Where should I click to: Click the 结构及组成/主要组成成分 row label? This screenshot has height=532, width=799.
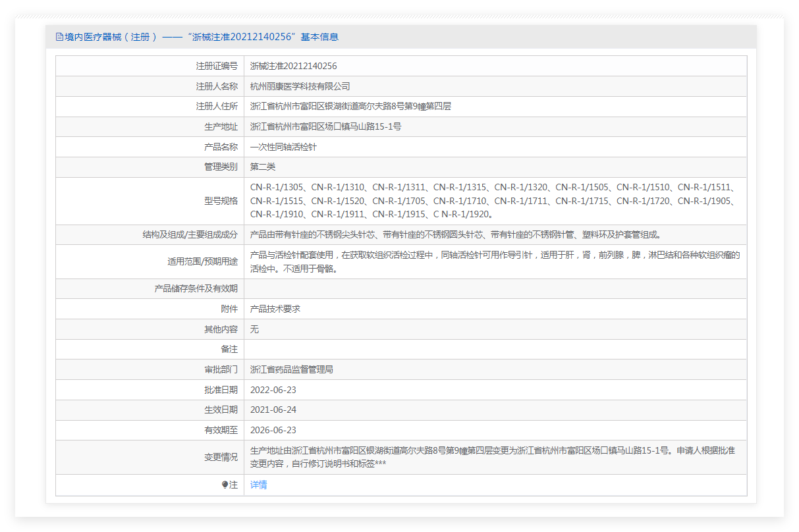click(190, 234)
